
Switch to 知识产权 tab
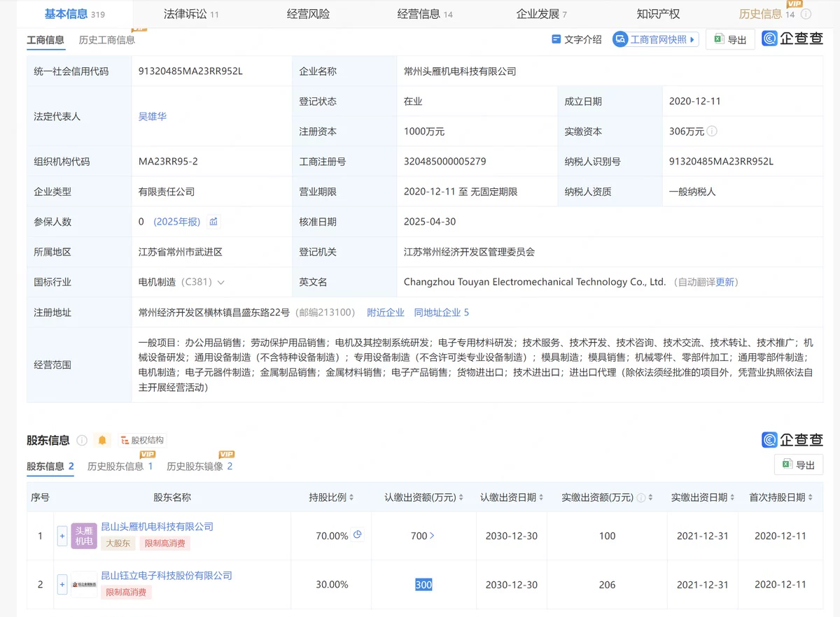point(658,14)
